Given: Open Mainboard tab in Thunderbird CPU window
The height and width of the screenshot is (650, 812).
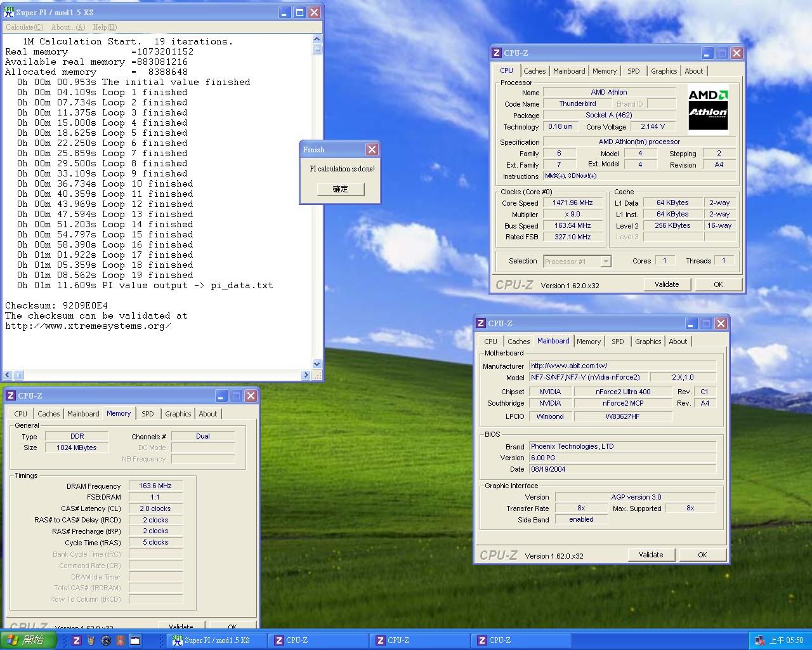Looking at the screenshot, I should 569,71.
